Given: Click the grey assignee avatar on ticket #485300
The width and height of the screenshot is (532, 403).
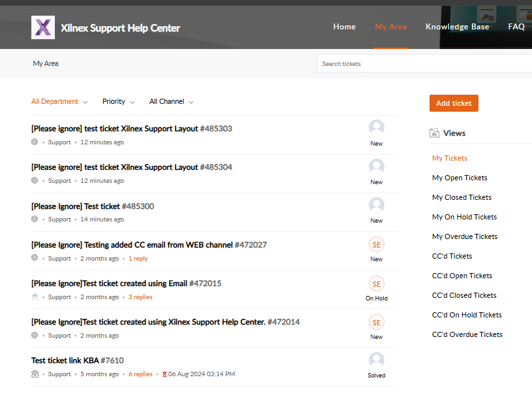Looking at the screenshot, I should (x=376, y=205).
